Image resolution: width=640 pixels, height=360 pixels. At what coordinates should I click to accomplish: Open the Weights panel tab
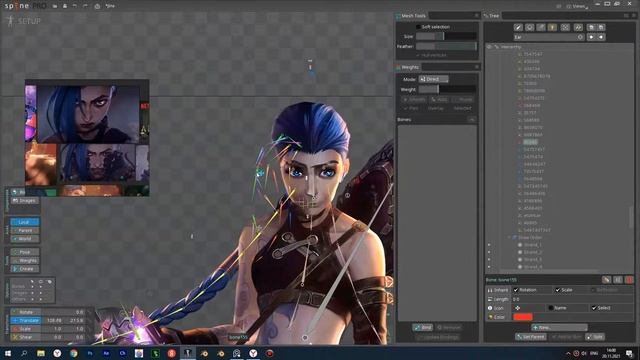coord(408,67)
